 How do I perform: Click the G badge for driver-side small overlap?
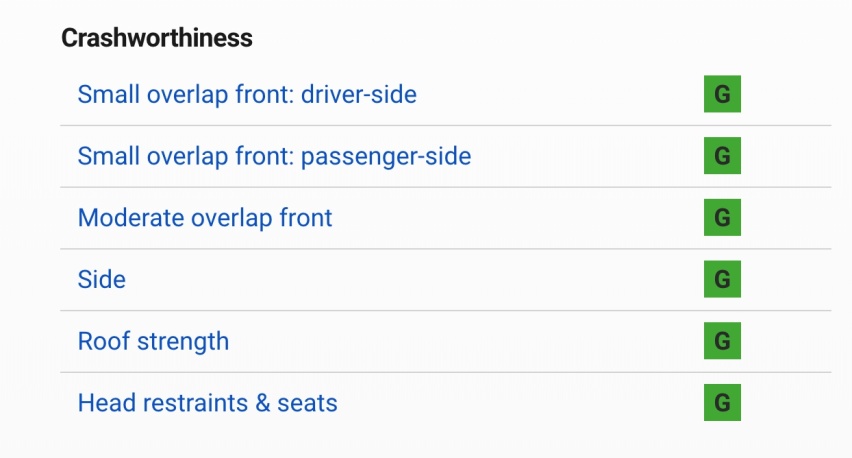coord(722,94)
